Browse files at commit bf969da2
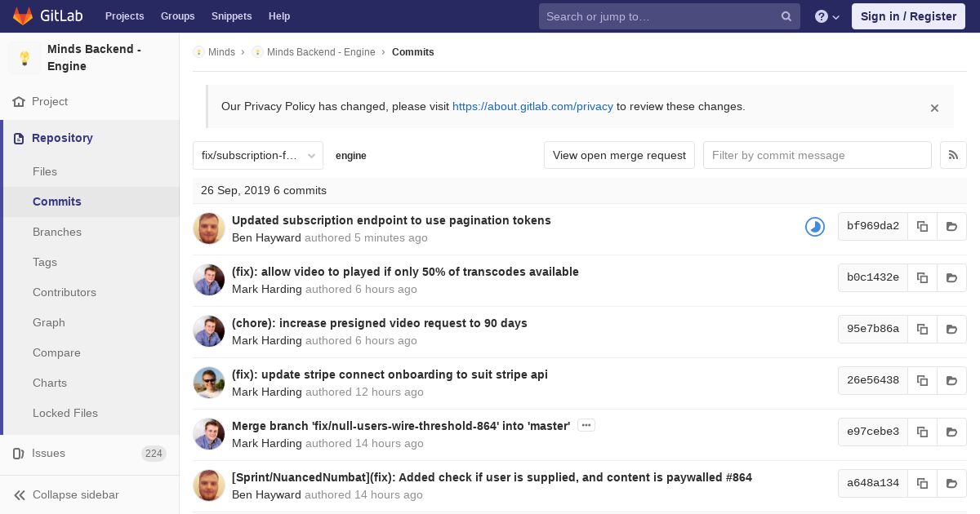The height and width of the screenshot is (514, 980). click(951, 227)
